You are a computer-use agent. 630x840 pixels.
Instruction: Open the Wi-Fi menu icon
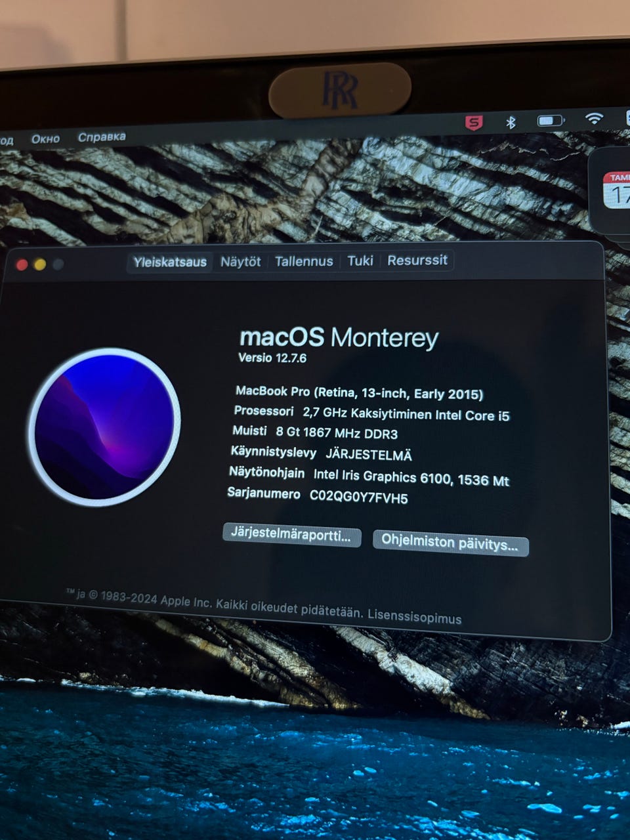[594, 118]
